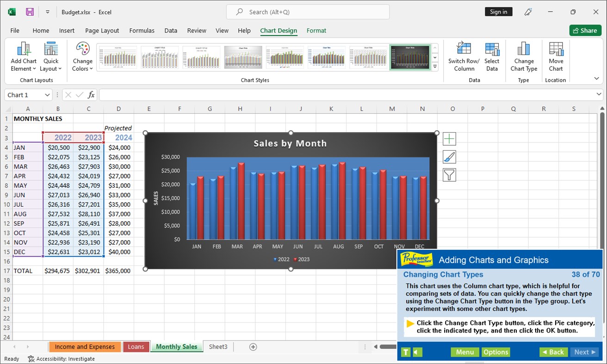Open the Change Colors gallery

pyautogui.click(x=82, y=56)
